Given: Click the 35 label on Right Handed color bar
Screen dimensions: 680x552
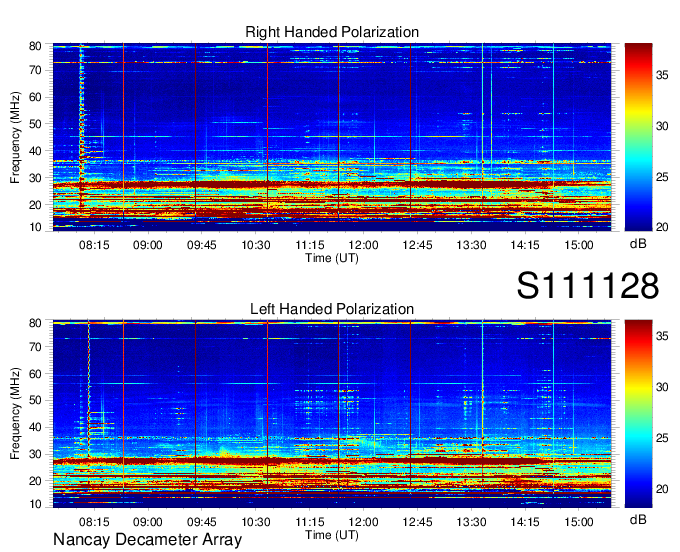Looking at the screenshot, I should click(662, 75).
